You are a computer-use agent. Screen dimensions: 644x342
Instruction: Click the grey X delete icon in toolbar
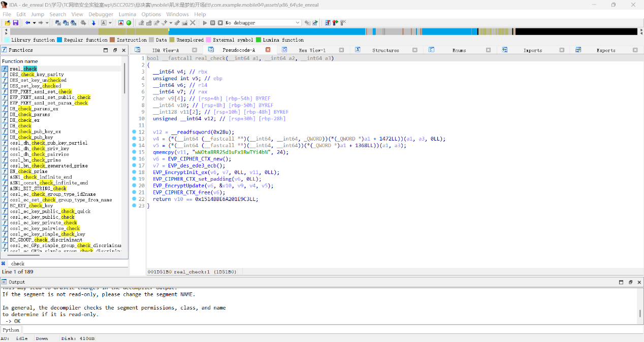192,23
